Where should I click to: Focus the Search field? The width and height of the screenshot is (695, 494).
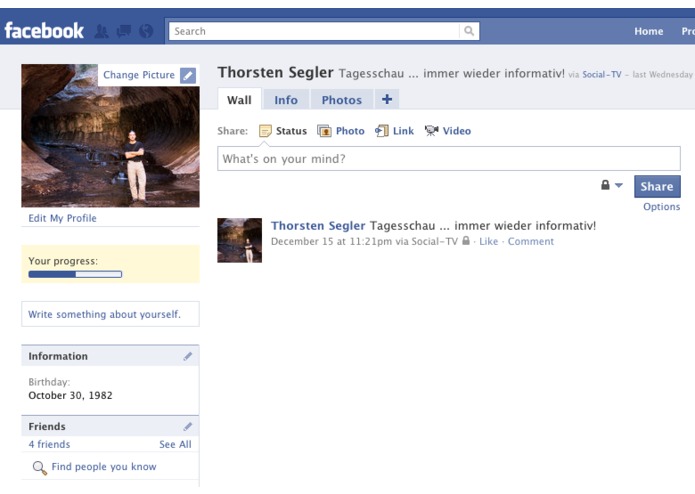[314, 31]
